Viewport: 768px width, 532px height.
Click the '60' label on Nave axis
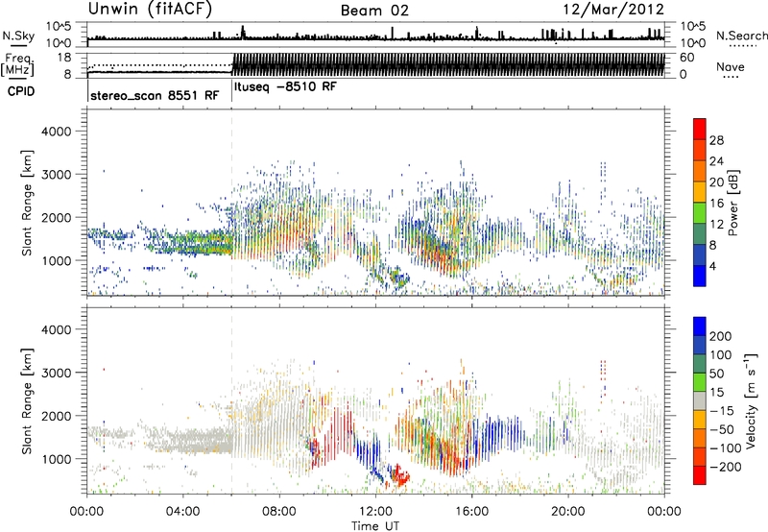[x=686, y=58]
